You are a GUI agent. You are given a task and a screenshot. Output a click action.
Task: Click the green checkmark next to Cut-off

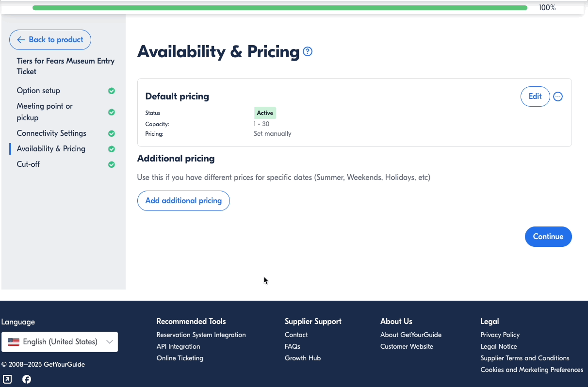(112, 164)
